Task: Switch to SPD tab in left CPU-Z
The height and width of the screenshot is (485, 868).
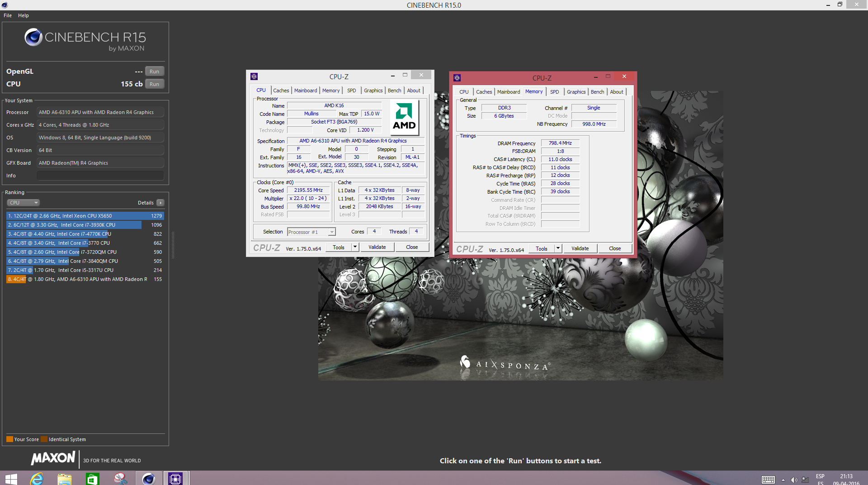Action: click(x=352, y=90)
